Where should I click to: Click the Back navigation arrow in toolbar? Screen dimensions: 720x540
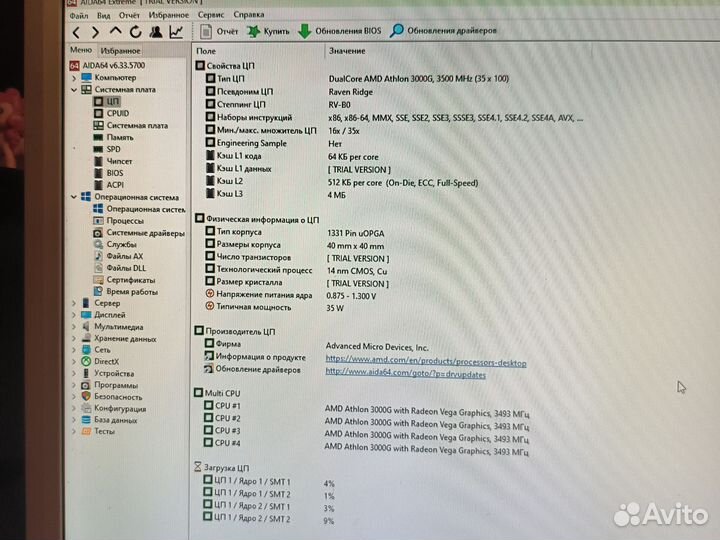pos(78,32)
